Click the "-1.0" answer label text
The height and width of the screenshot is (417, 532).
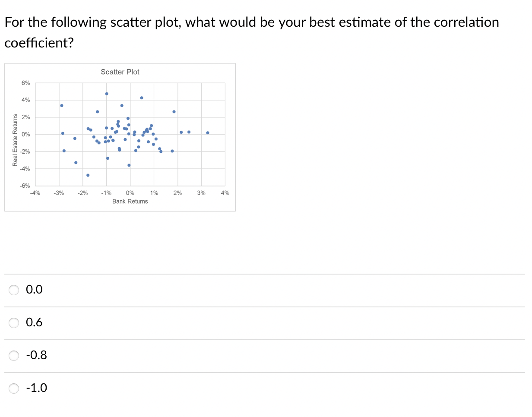[37, 388]
